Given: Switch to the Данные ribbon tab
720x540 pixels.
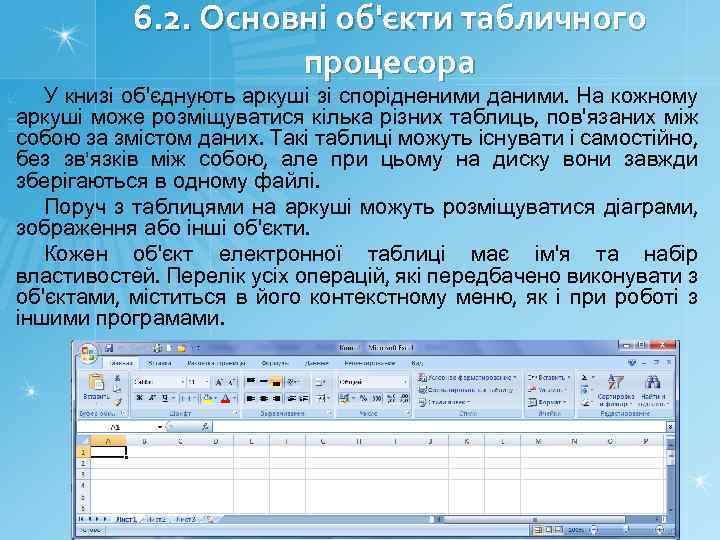Looking at the screenshot, I should click(x=316, y=363).
